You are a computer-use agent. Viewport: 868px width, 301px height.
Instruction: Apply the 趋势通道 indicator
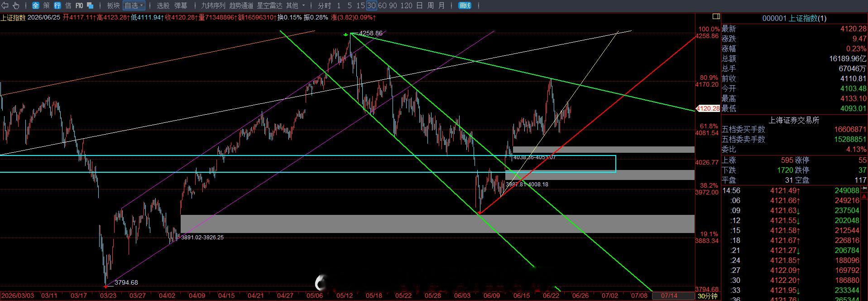241,5
